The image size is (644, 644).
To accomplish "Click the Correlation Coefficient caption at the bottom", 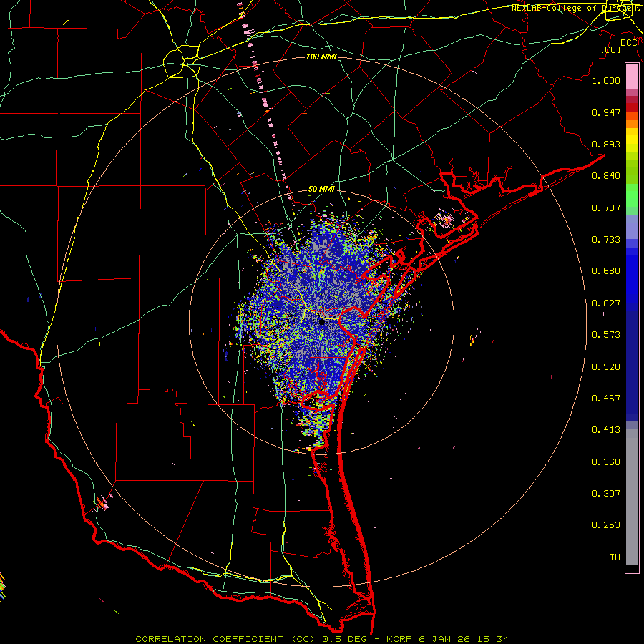I will click(x=322, y=639).
